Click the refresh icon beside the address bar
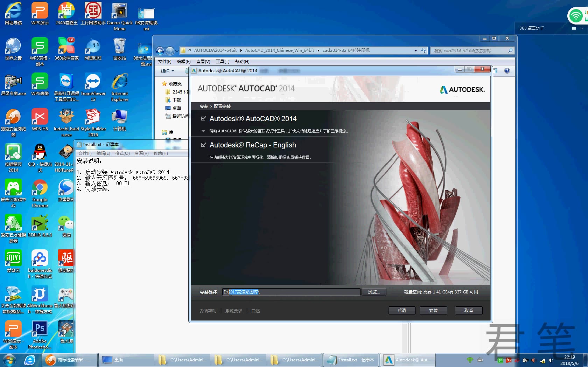588x367 pixels. (423, 50)
